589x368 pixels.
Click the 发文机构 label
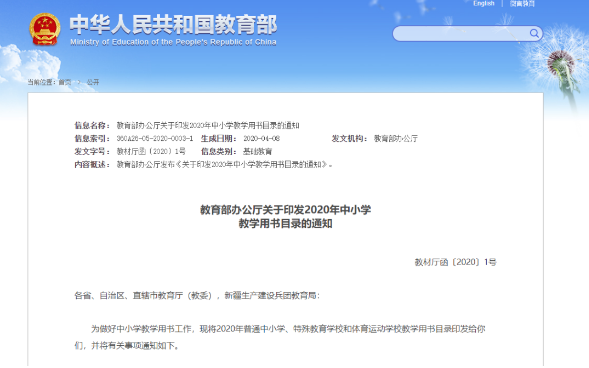(x=349, y=139)
